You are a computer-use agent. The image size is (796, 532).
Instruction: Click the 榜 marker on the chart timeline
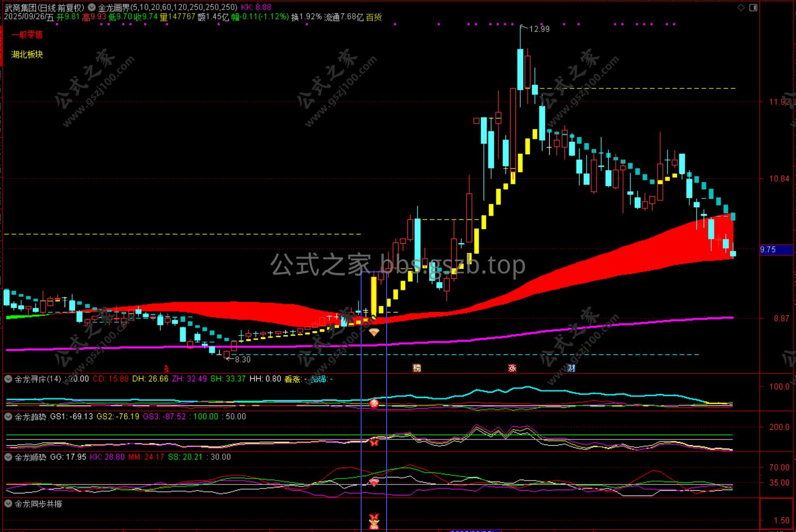coord(417,368)
